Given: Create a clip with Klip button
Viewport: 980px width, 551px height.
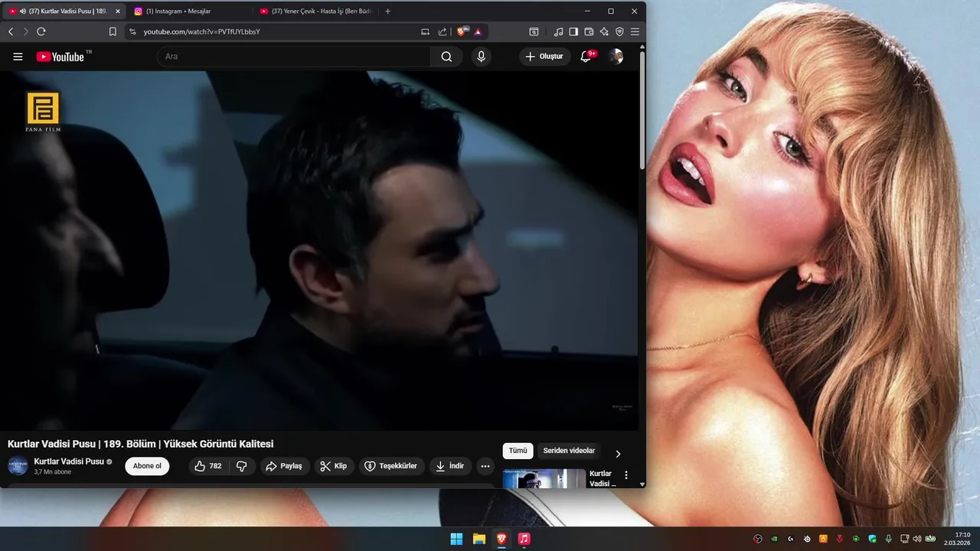Looking at the screenshot, I should tap(334, 466).
